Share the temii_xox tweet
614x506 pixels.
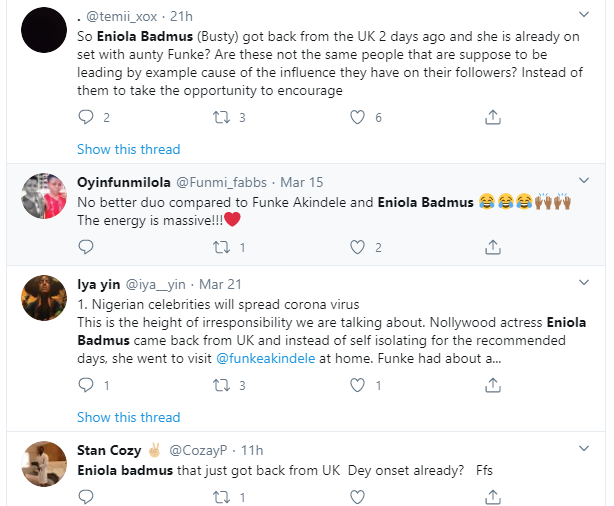click(492, 118)
